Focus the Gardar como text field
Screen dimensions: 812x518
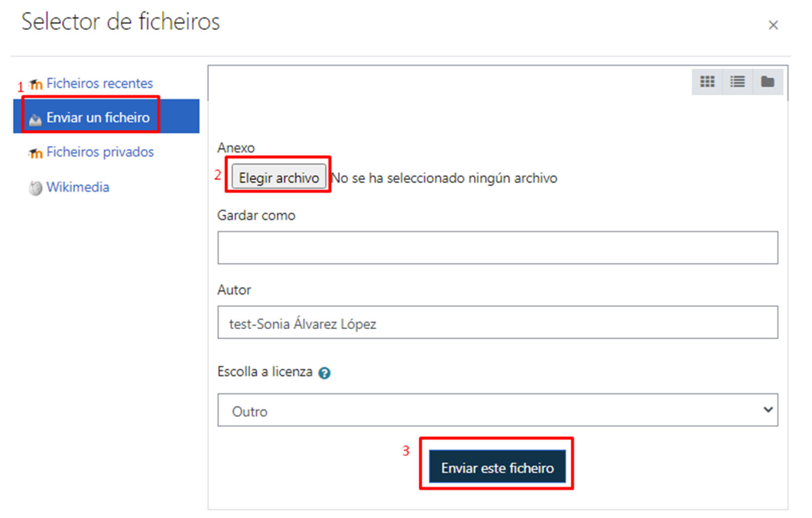pyautogui.click(x=497, y=248)
